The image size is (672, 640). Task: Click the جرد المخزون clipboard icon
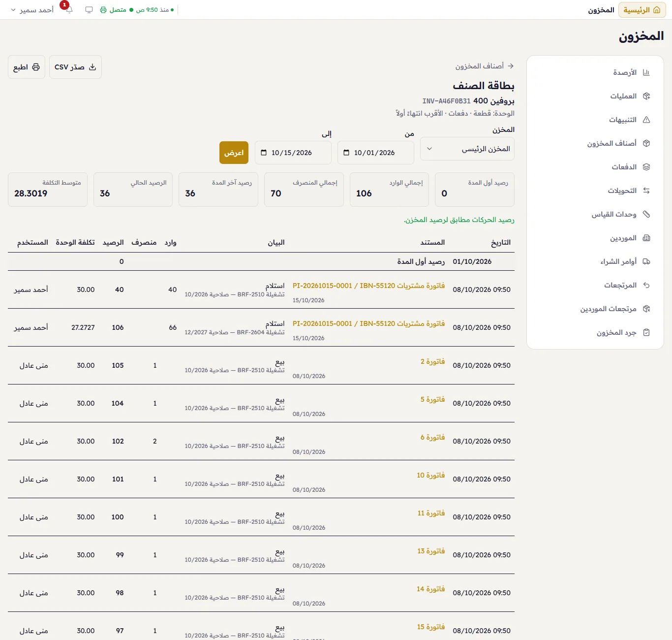click(x=646, y=332)
